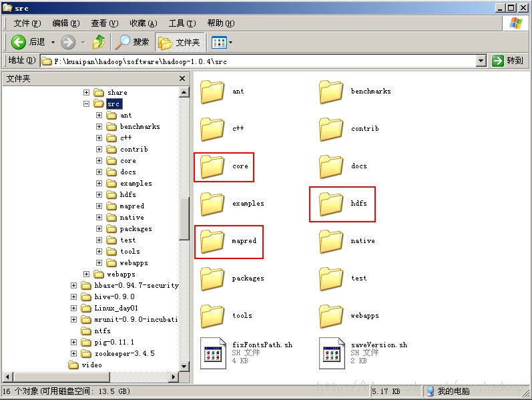The height and width of the screenshot is (400, 532).
Task: Click the tree horizontal scrollbar thumb
Action: click(x=61, y=377)
